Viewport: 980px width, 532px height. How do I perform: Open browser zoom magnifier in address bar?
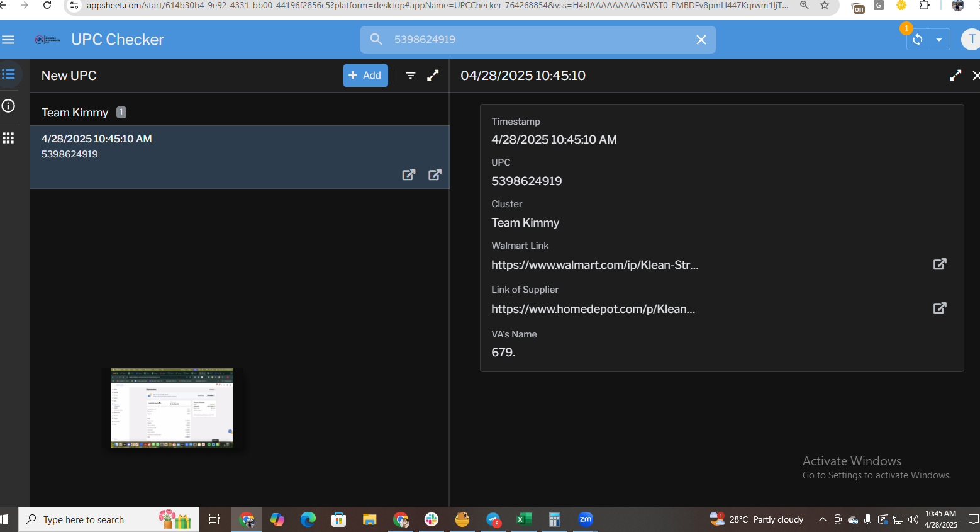(x=805, y=5)
